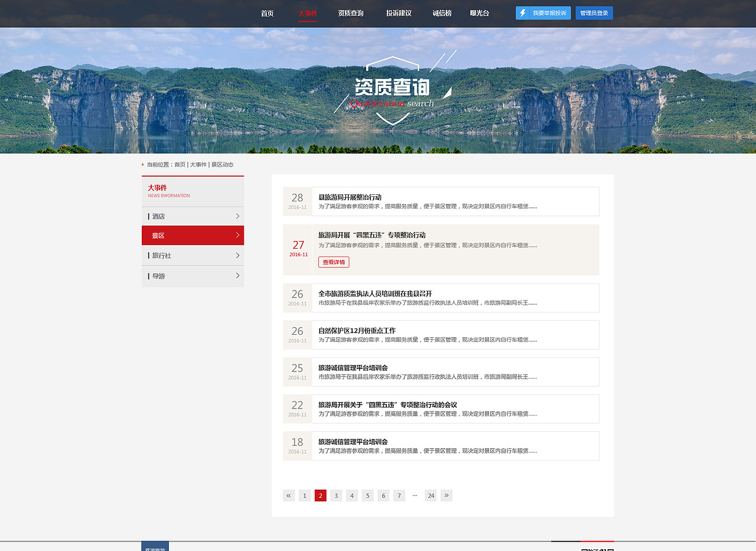Click the 管理员登录 button
This screenshot has height=551, width=756.
(x=594, y=12)
